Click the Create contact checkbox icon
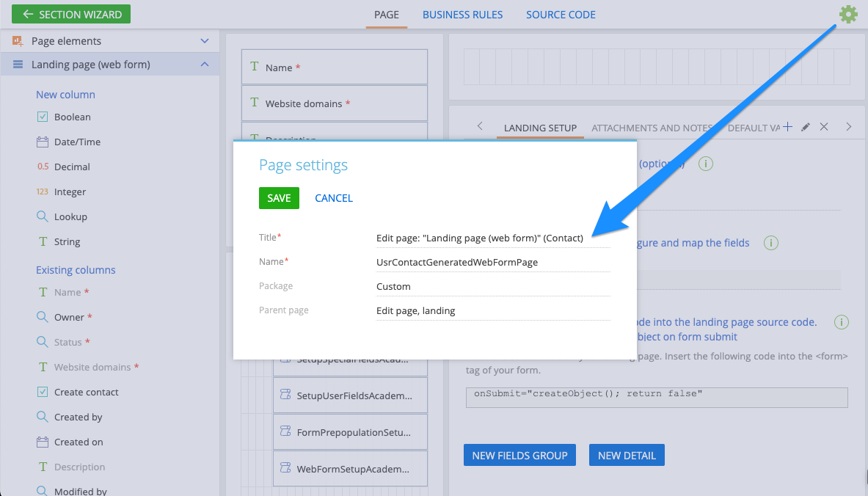 pyautogui.click(x=42, y=392)
